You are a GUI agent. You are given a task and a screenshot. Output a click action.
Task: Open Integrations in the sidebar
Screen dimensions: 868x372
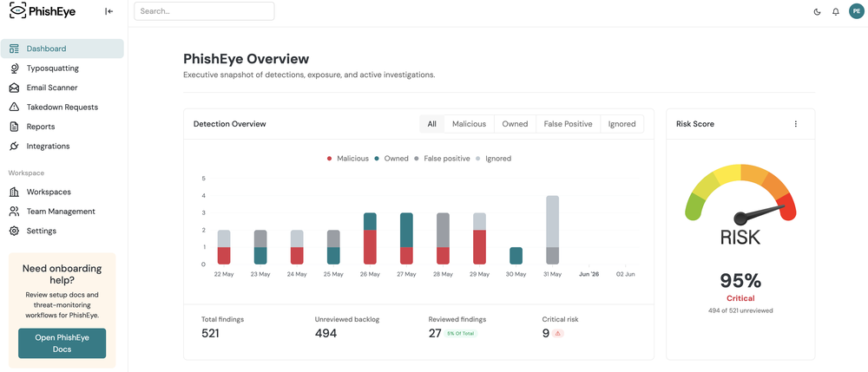click(62, 146)
